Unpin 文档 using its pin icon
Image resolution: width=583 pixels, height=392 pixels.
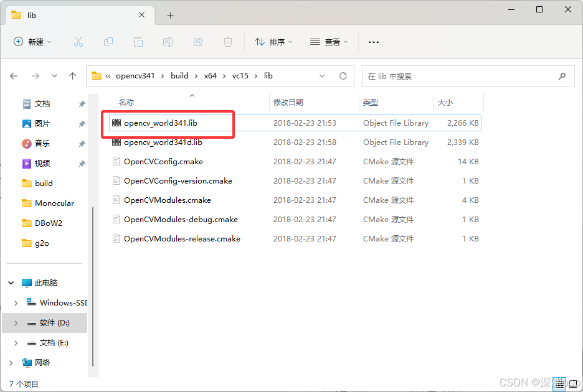tap(82, 104)
